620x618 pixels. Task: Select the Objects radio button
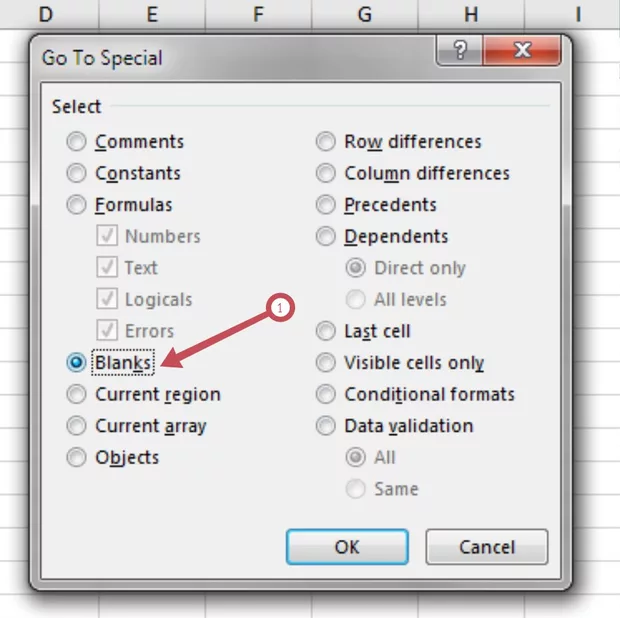77,458
